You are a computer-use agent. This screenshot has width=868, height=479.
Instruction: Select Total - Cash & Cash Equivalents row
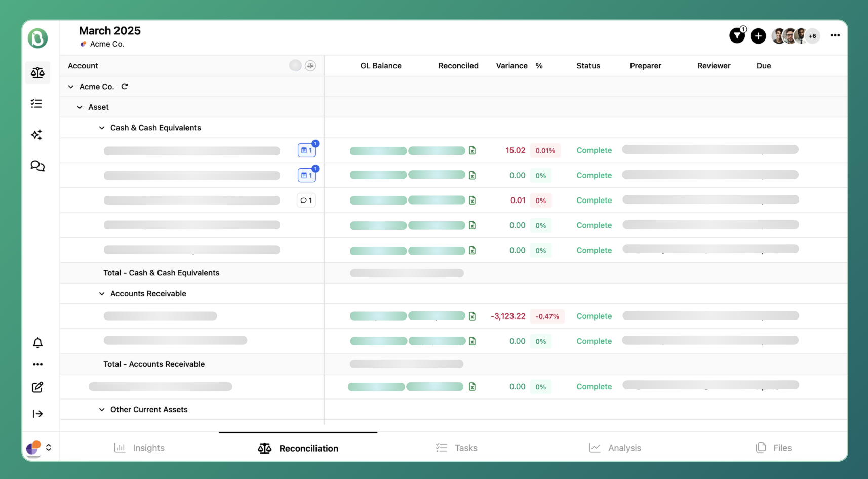pos(453,273)
